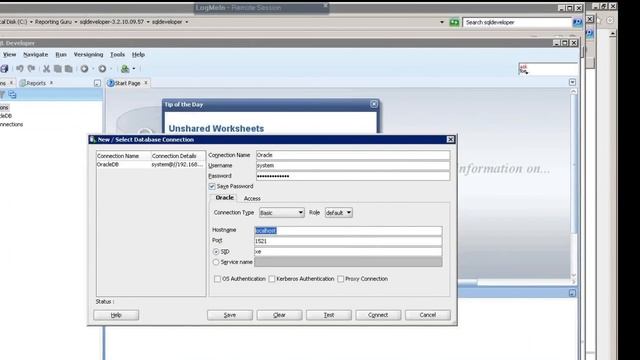Minimize the Connections panel with the small box icon
Screen dimensions: 640x360
point(97,83)
